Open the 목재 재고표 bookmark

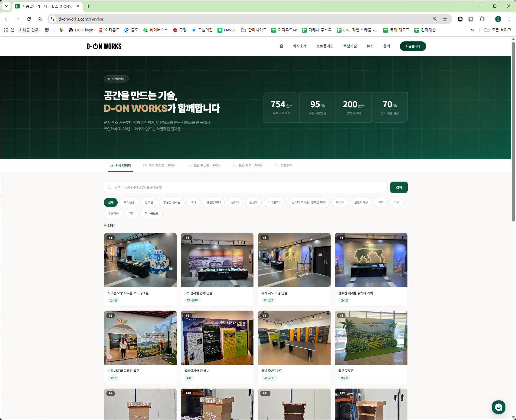(x=396, y=30)
